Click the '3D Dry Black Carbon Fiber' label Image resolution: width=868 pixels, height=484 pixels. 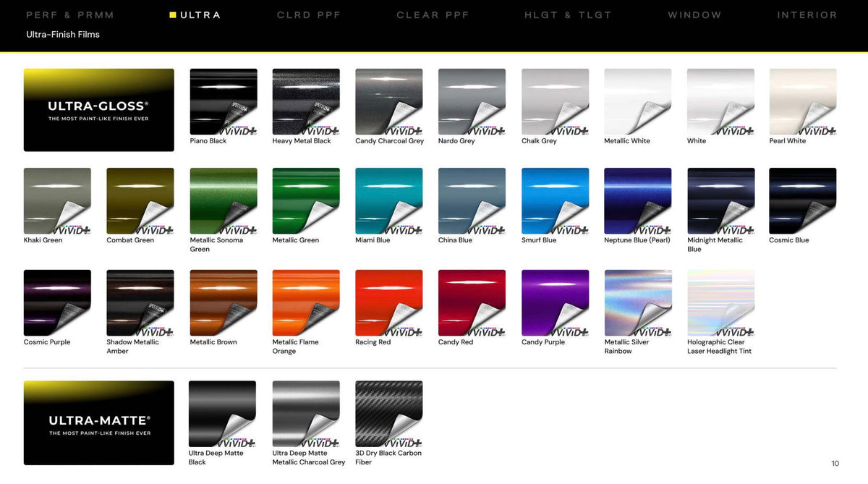pyautogui.click(x=388, y=458)
